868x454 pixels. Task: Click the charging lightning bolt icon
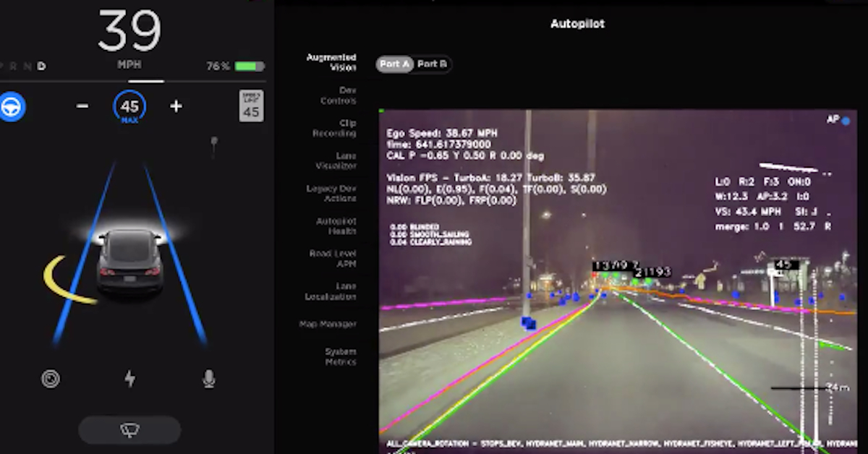(x=129, y=377)
